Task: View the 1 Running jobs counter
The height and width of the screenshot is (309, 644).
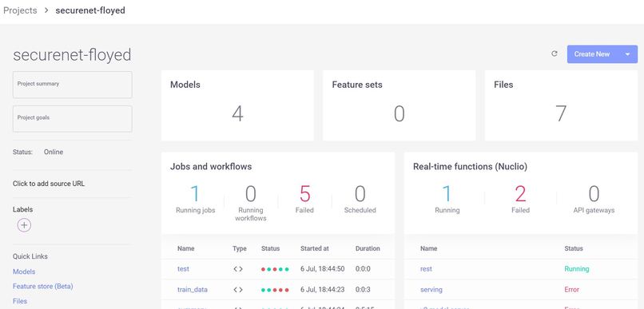Action: [195, 200]
